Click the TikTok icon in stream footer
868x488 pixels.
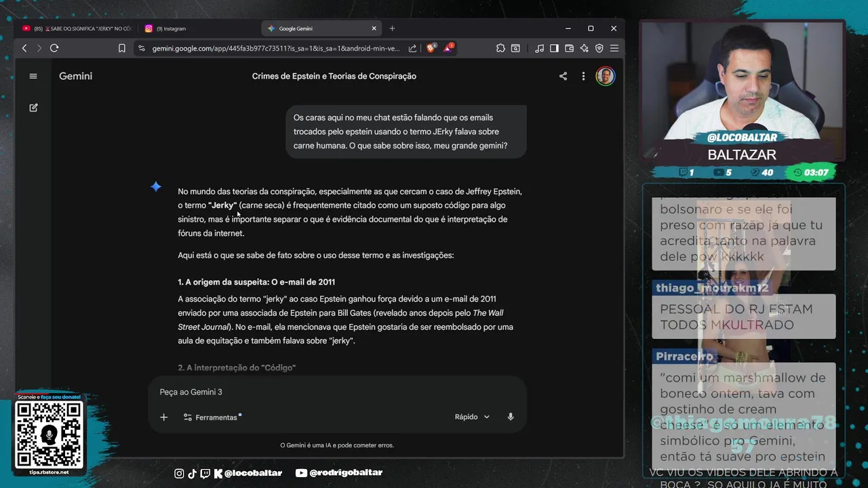coord(192,473)
